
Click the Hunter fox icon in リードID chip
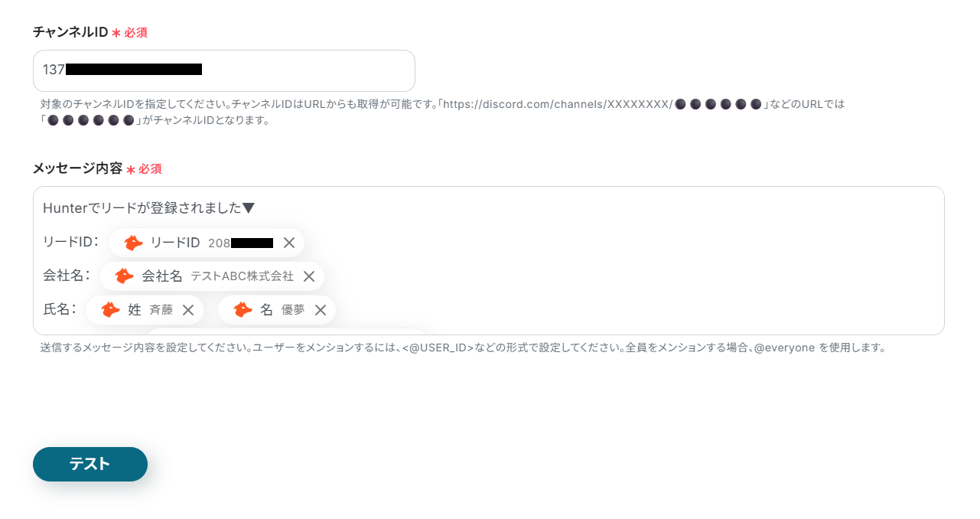pyautogui.click(x=133, y=243)
